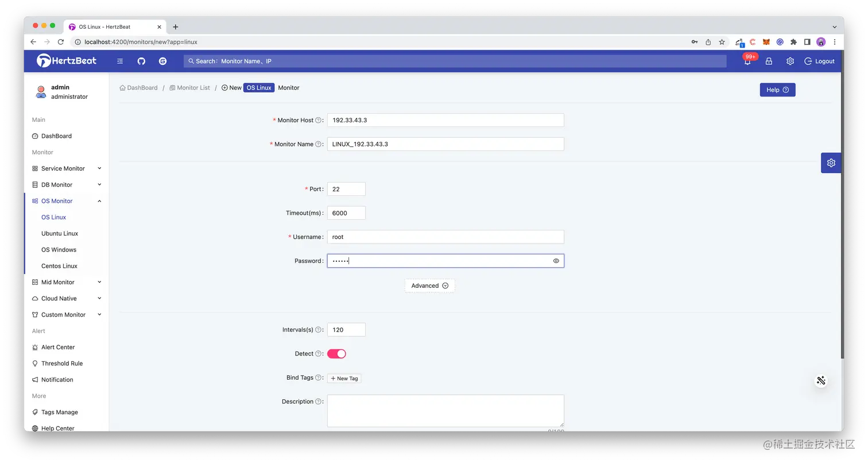868x463 pixels.
Task: Expand the Cloud Native menu
Action: pos(67,298)
